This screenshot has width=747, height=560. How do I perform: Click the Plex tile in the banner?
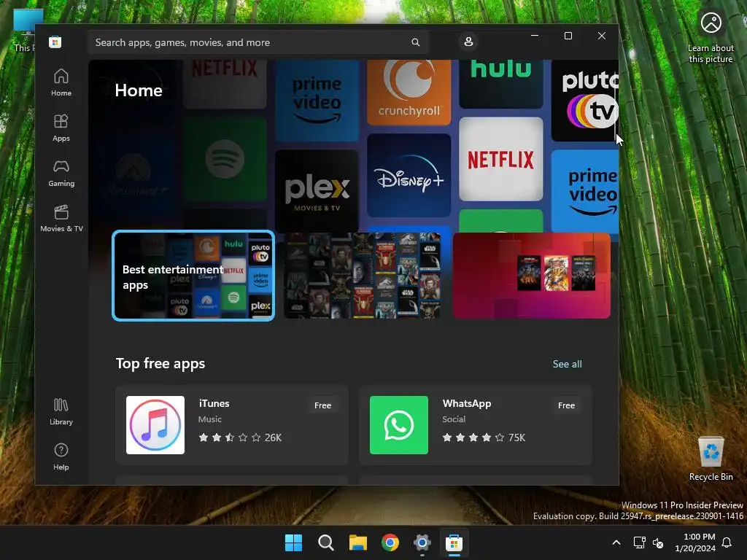click(317, 192)
